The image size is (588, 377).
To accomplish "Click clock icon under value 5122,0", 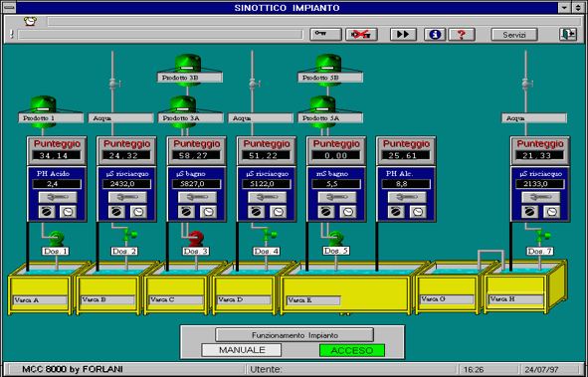I will click(x=278, y=212).
